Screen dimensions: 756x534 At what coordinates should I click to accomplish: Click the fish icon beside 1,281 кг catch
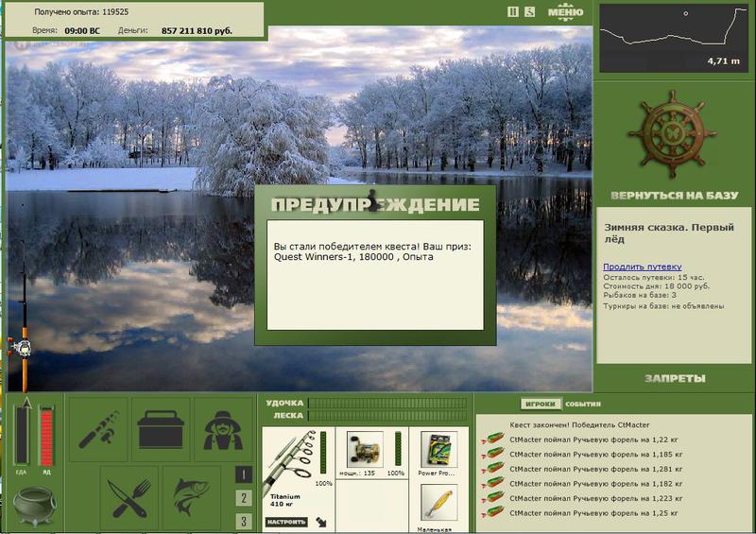[x=492, y=469]
